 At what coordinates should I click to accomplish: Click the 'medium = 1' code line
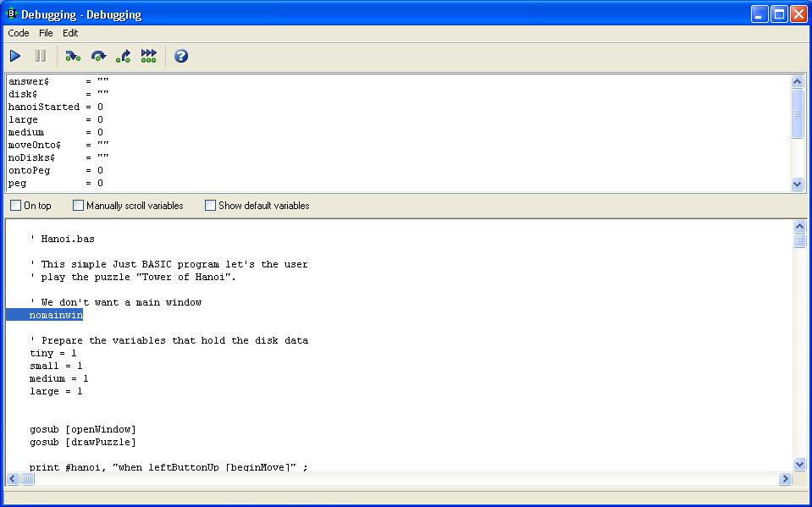point(58,378)
